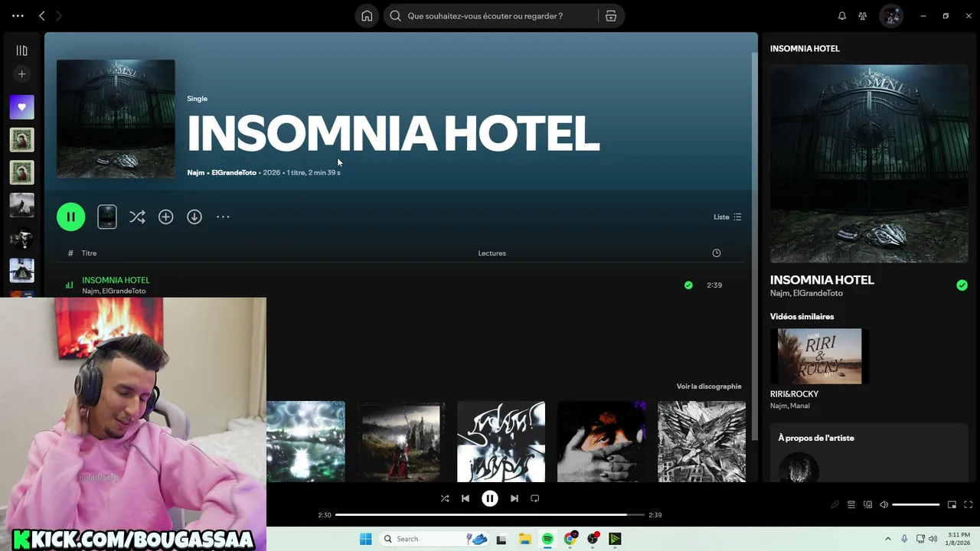980x551 pixels.
Task: Open the user profile avatar menu
Action: click(x=890, y=16)
